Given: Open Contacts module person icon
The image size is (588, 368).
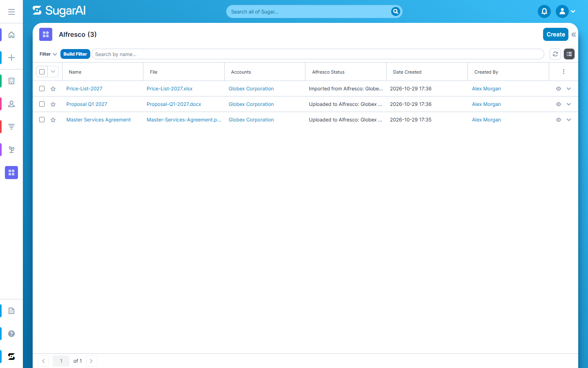Looking at the screenshot, I should point(11,104).
